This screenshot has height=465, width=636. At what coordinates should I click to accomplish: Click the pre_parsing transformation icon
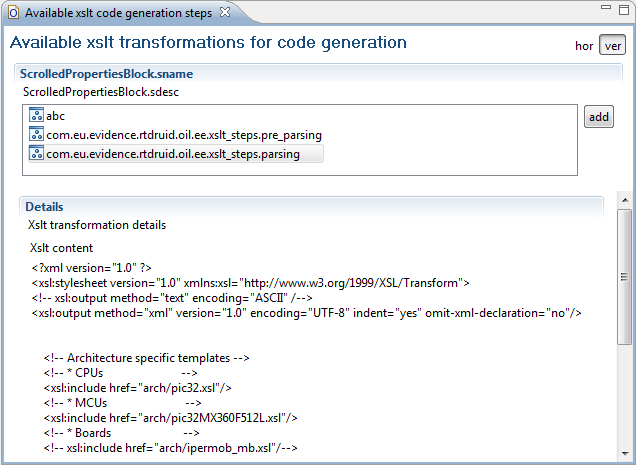click(x=36, y=134)
